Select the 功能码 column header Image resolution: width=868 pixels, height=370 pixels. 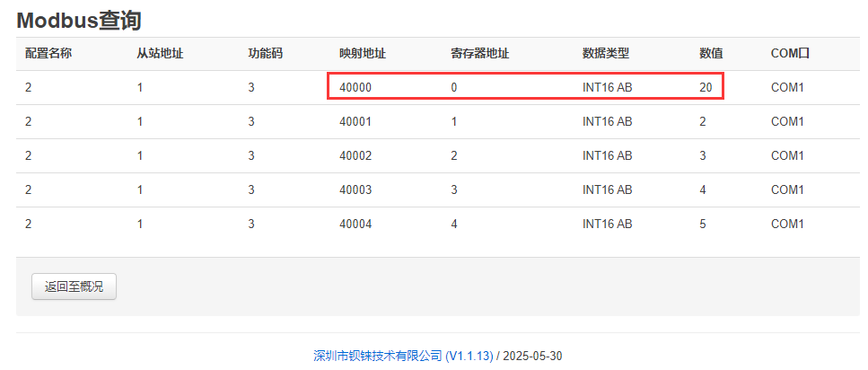pyautogui.click(x=265, y=54)
